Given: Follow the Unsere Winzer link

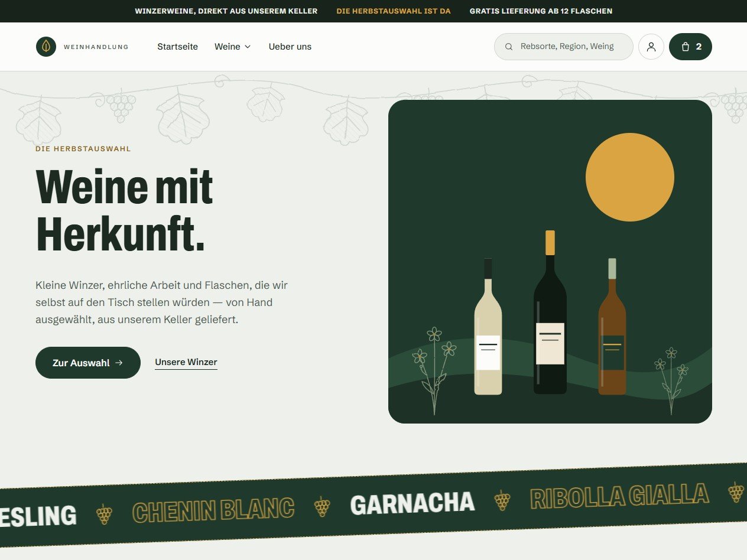Looking at the screenshot, I should [186, 362].
